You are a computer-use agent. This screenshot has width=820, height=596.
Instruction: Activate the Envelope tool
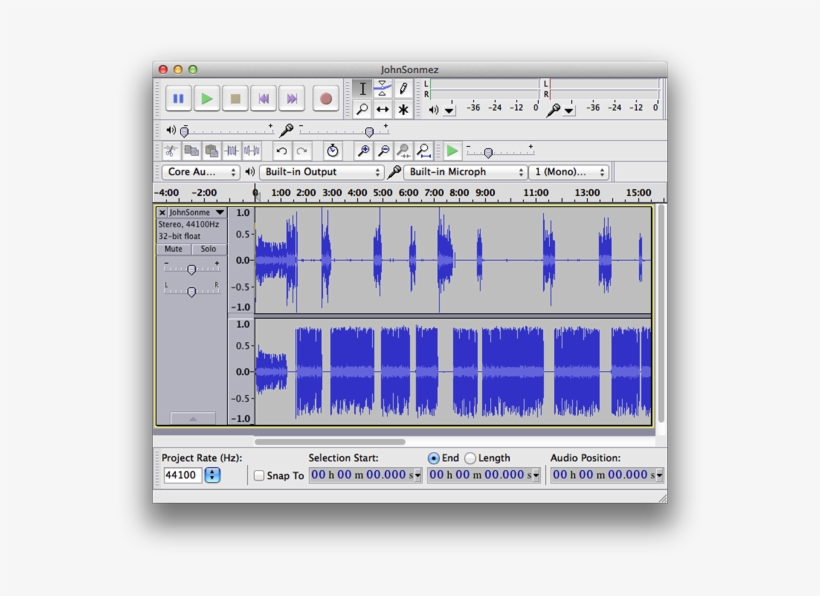pos(384,88)
